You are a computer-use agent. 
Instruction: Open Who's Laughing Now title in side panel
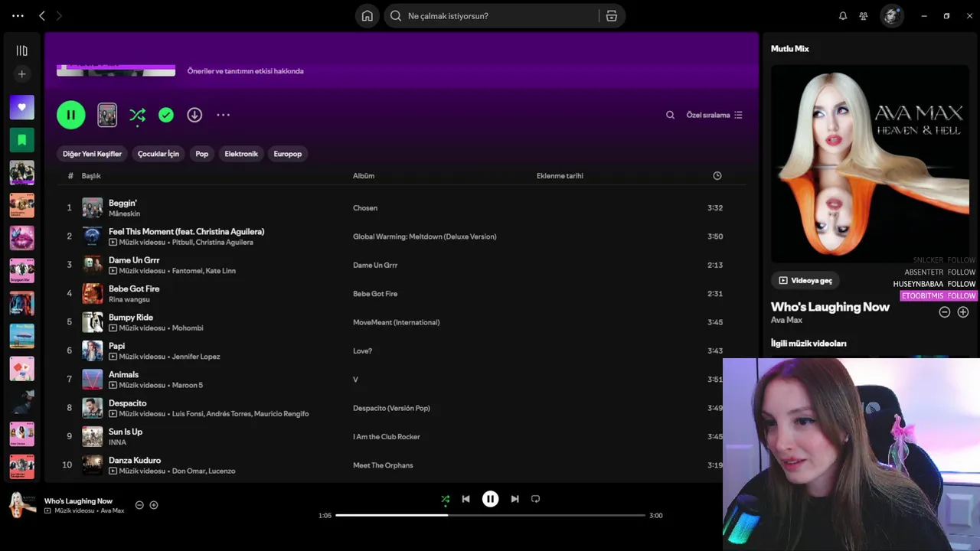[830, 307]
